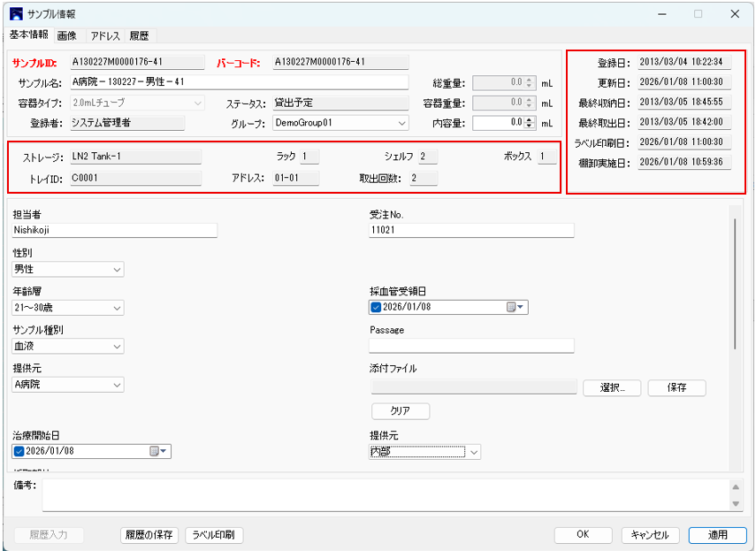Image resolution: width=756 pixels, height=551 pixels.
Task: Click 選択... to choose attachment file
Action: tap(611, 387)
